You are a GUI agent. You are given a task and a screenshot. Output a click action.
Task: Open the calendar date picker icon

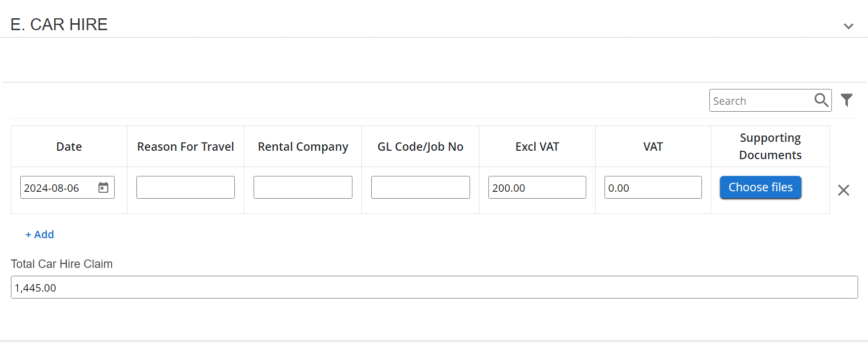(x=103, y=188)
